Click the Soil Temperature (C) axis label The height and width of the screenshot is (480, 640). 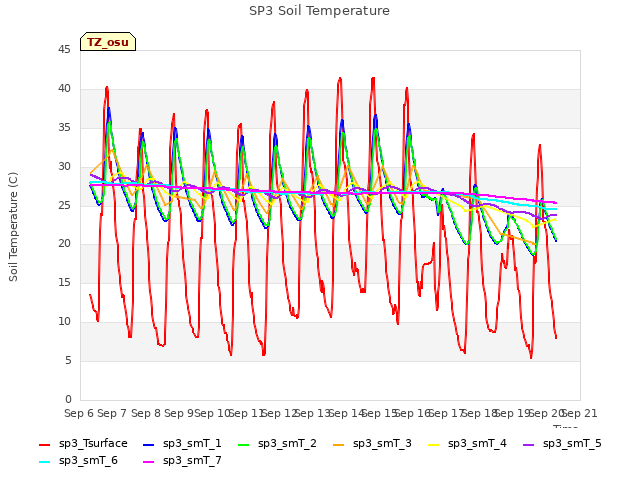pos(13,227)
